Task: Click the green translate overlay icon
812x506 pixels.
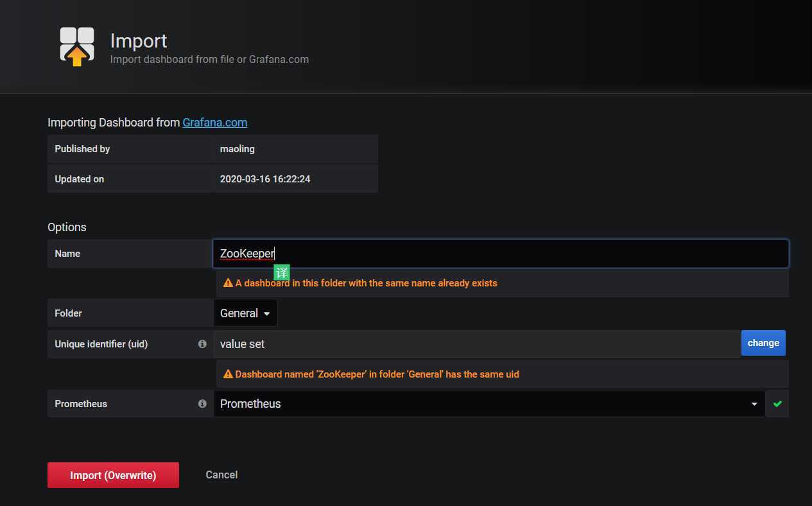Action: pos(282,272)
